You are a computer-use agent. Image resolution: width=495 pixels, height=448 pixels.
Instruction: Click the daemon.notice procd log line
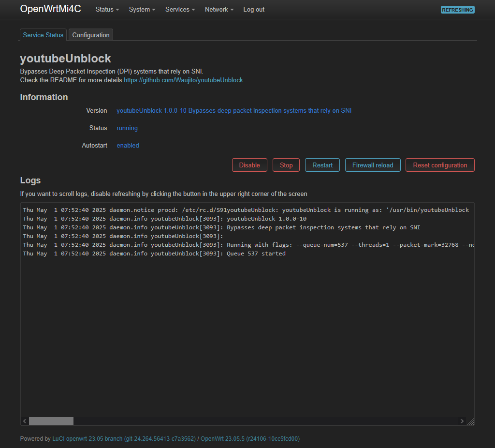coord(246,210)
